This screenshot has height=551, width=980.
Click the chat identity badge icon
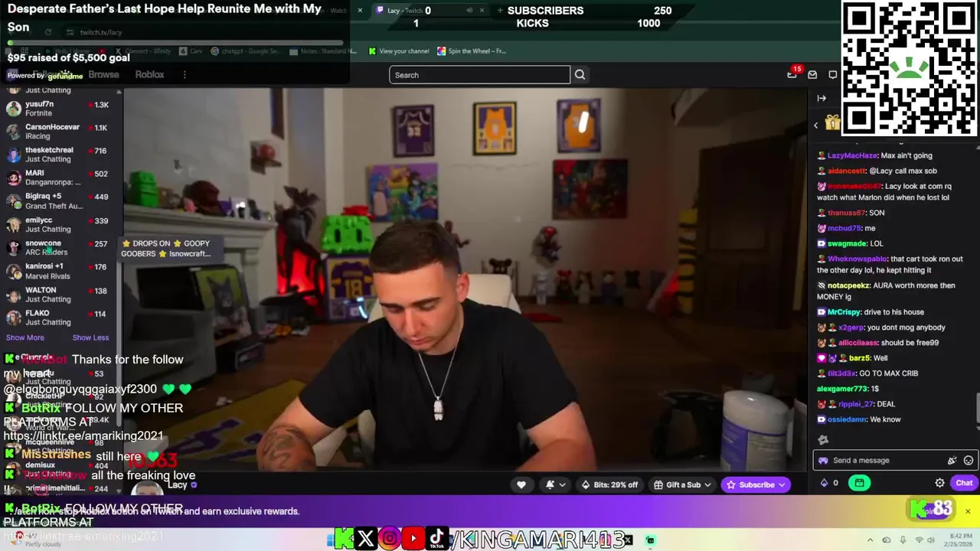(823, 461)
